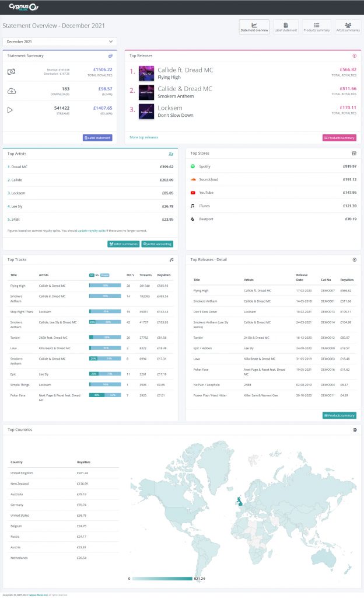Click artist icon in Top Artists header
Image resolution: width=364 pixels, height=598 pixels.
[171, 154]
